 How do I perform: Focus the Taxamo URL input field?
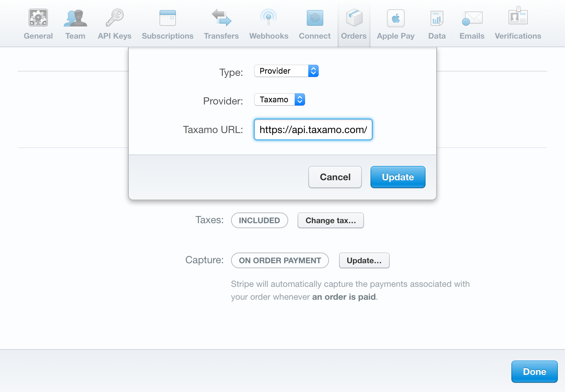pos(313,129)
